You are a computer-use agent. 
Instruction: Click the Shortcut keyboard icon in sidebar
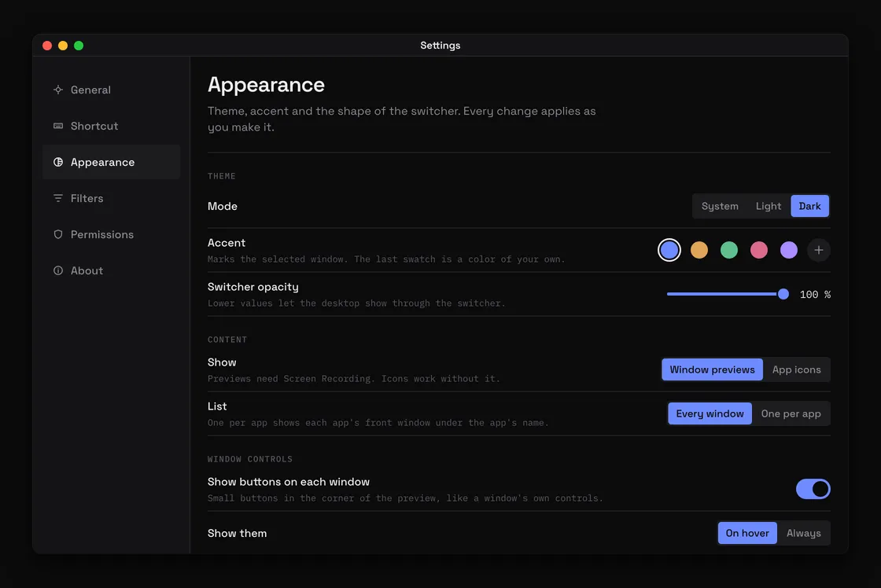[58, 126]
